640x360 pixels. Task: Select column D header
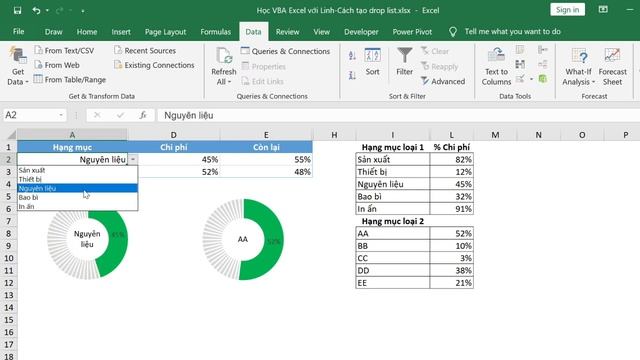click(173, 135)
